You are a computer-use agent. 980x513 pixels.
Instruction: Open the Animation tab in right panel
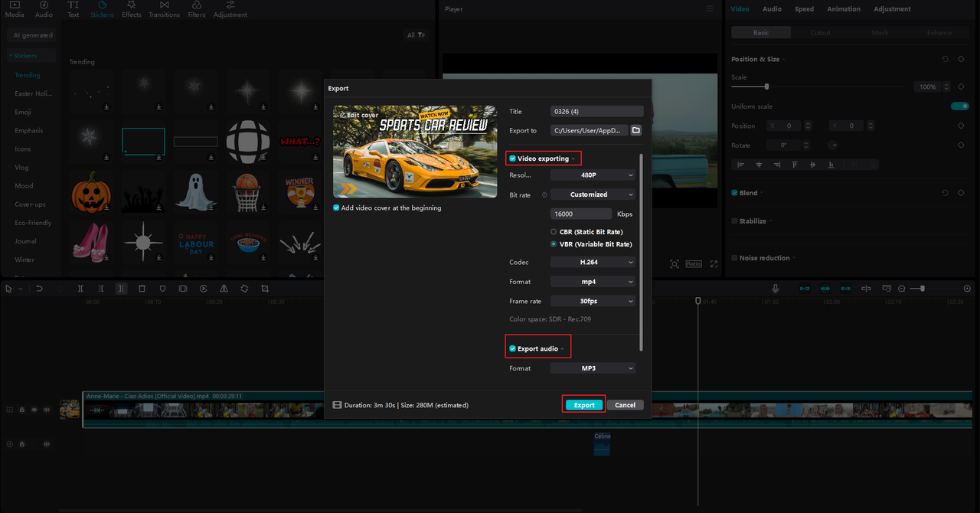(x=844, y=9)
